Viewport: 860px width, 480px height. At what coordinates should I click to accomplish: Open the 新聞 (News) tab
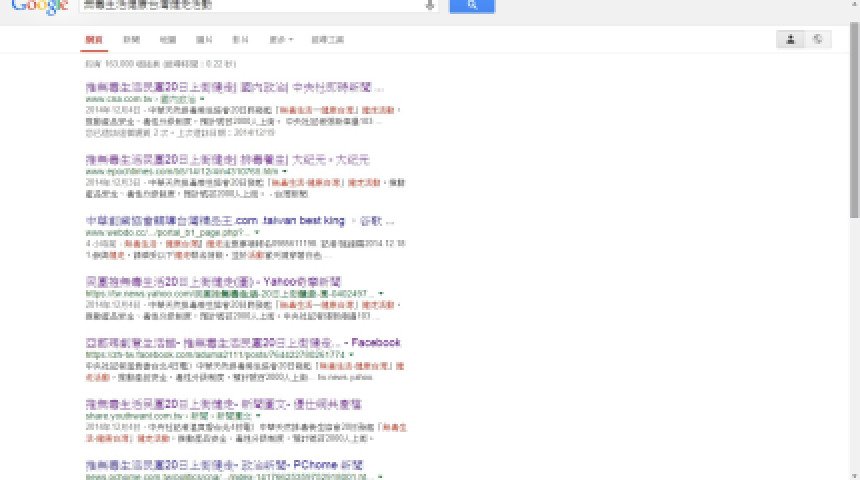(131, 40)
